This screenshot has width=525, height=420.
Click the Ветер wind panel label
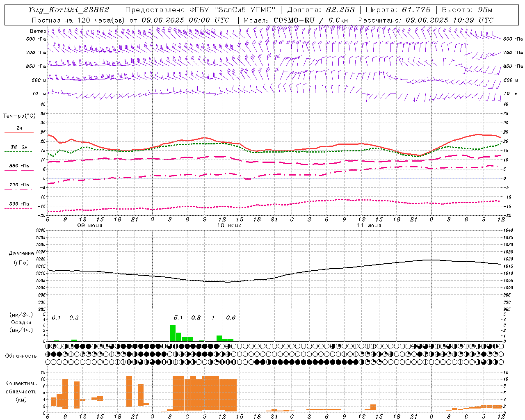tap(38, 31)
